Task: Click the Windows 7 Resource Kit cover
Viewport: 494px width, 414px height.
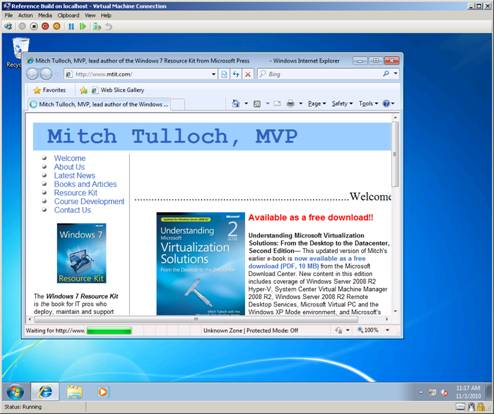Action: [81, 253]
